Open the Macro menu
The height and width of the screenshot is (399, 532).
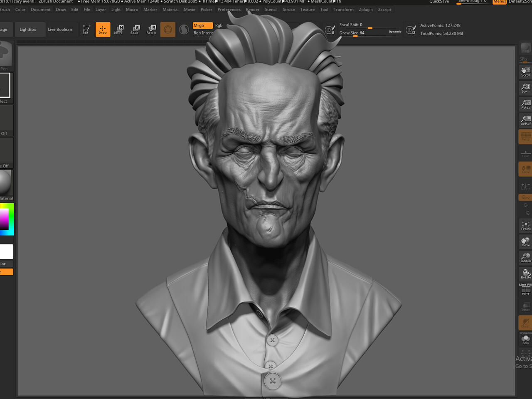(x=132, y=10)
